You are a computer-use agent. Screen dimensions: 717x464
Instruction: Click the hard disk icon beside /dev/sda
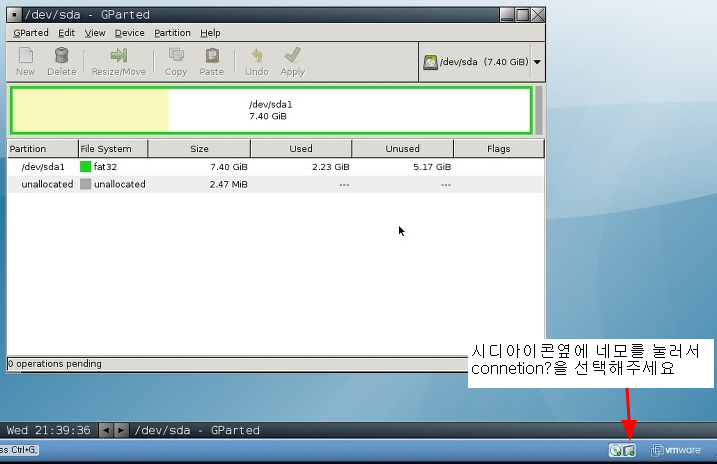tap(430, 62)
